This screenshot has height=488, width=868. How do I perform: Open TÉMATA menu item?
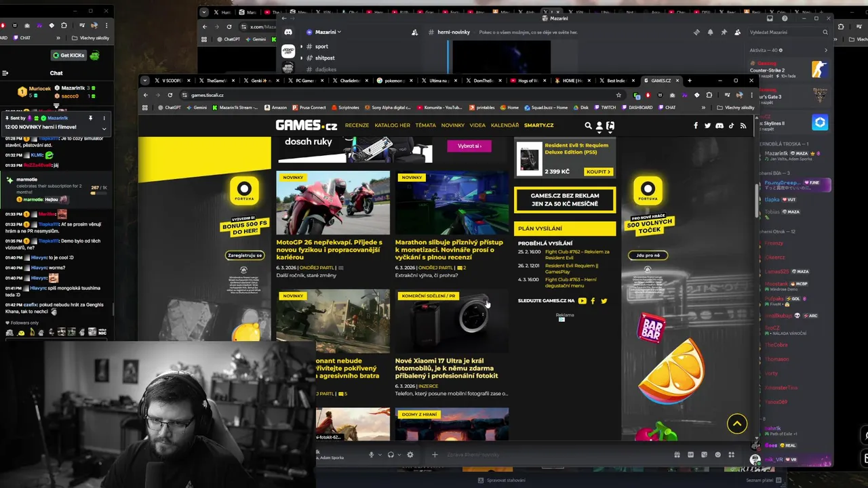point(426,125)
